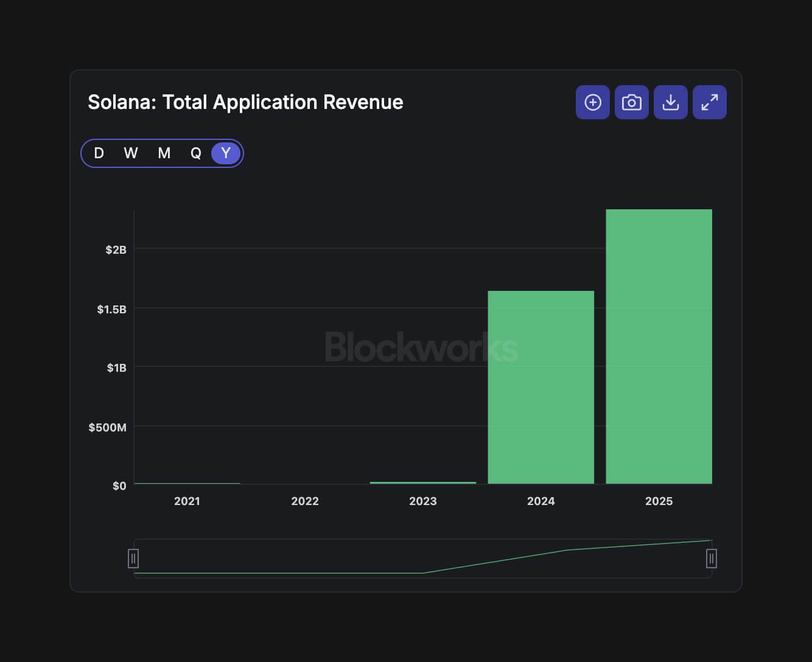The height and width of the screenshot is (662, 812).
Task: Switch to daily view using the D toggle
Action: point(99,153)
